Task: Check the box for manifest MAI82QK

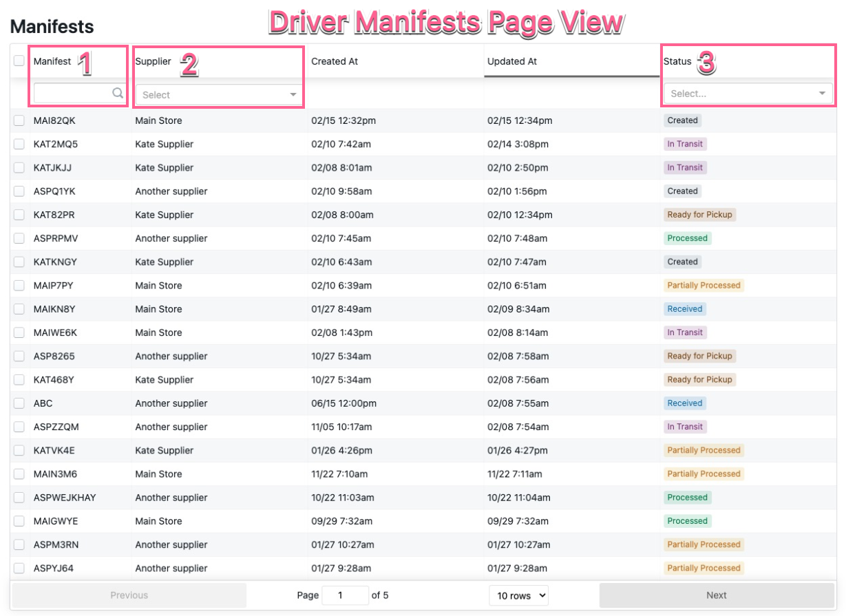Action: pos(19,120)
